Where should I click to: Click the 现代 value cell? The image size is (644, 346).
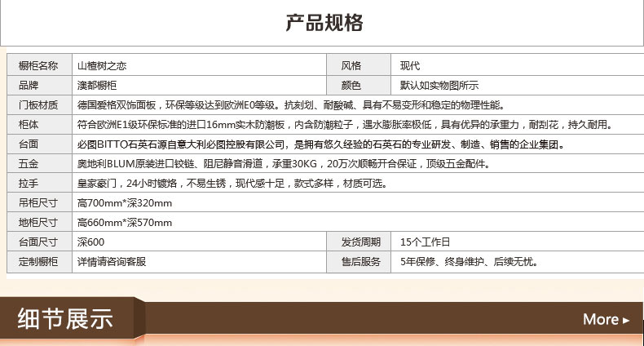tap(518, 65)
